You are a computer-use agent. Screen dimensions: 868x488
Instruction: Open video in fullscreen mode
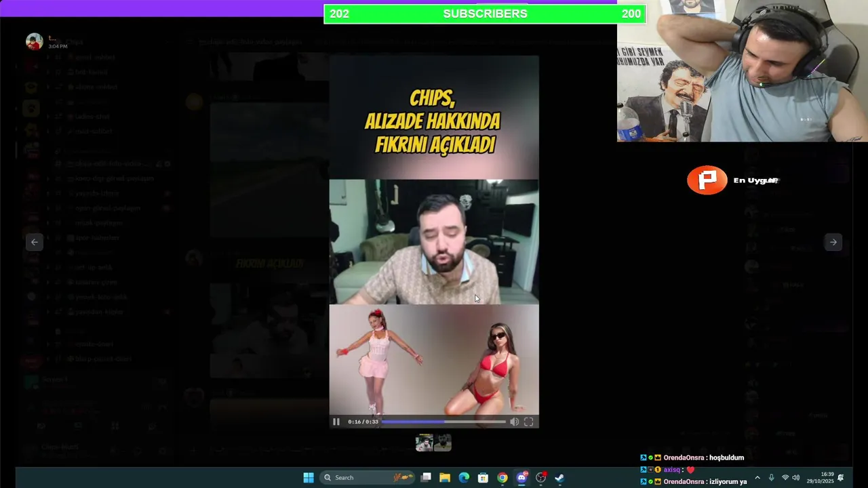(x=528, y=422)
